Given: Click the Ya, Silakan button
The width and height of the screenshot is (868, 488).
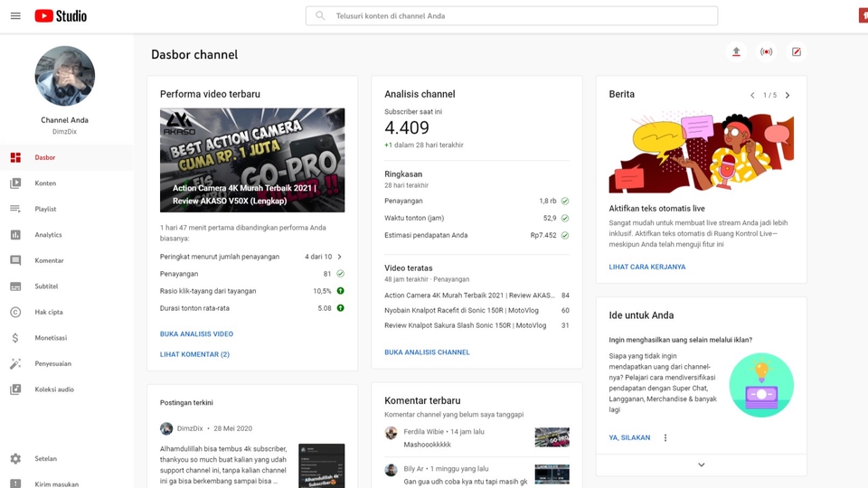Looking at the screenshot, I should click(x=629, y=437).
